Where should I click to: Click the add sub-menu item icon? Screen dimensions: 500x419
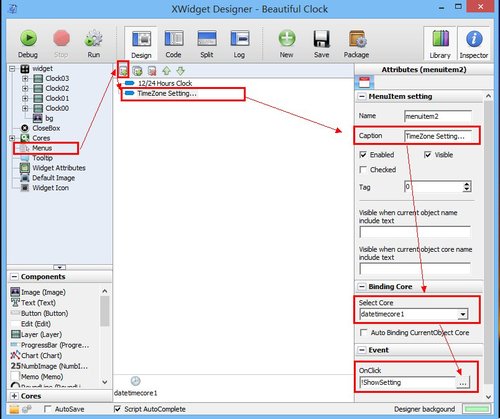(137, 71)
